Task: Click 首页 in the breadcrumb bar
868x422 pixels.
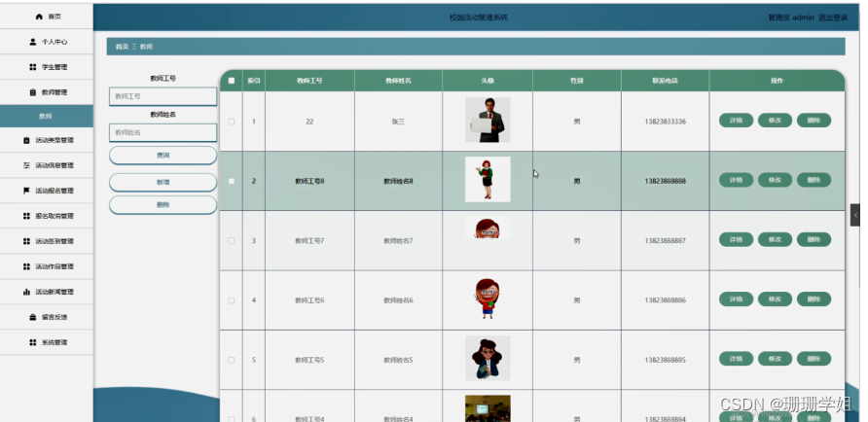Action: (x=122, y=47)
